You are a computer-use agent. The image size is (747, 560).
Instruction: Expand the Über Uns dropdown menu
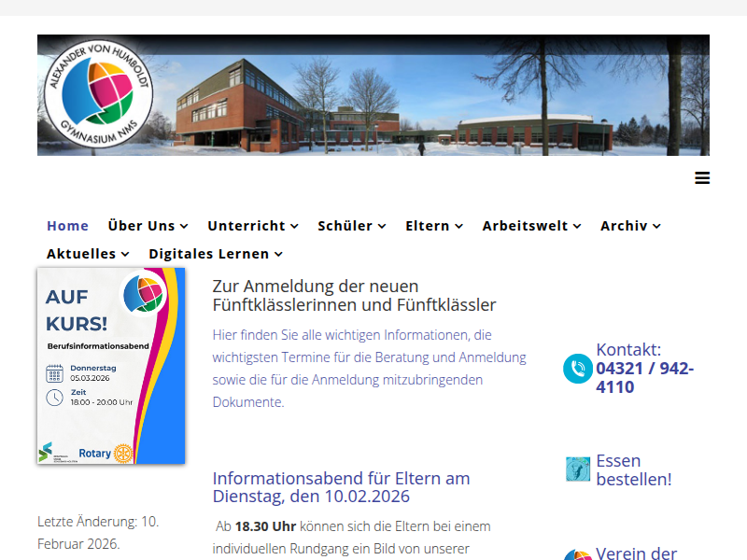click(x=148, y=226)
